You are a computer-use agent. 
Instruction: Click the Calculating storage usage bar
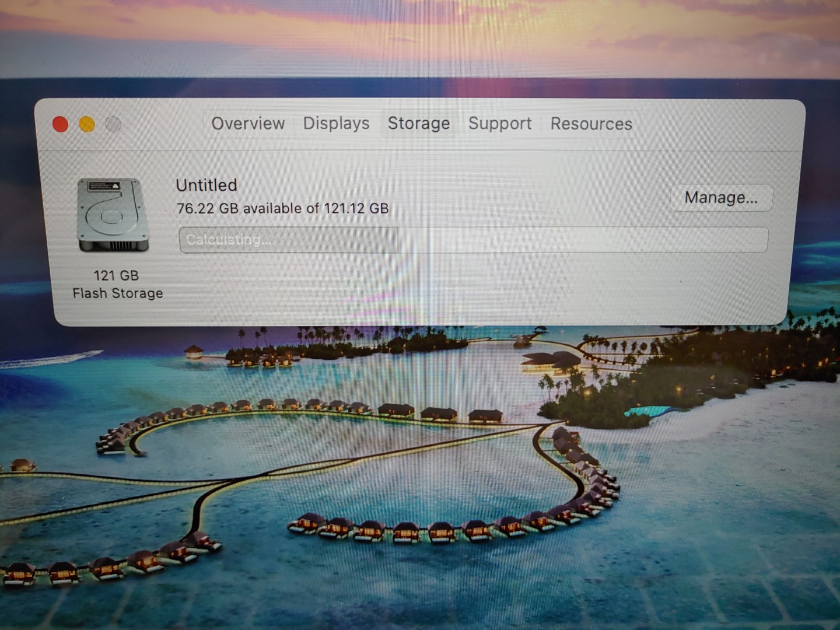click(x=473, y=240)
